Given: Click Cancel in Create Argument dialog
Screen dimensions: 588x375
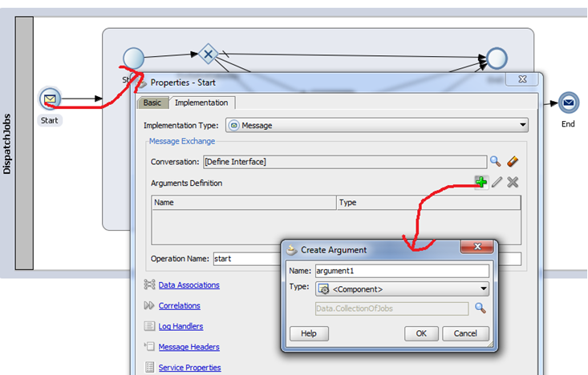Looking at the screenshot, I should [465, 333].
